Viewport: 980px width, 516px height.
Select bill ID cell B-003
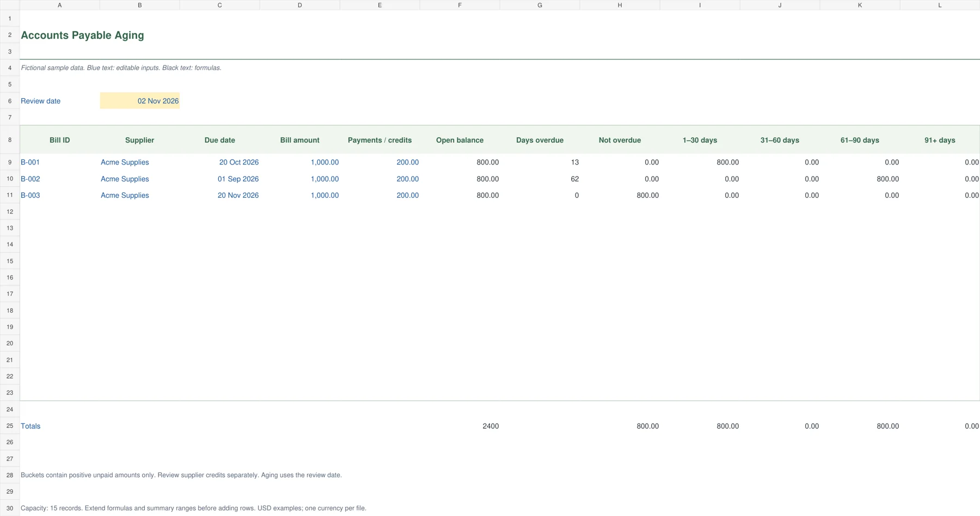(60, 195)
